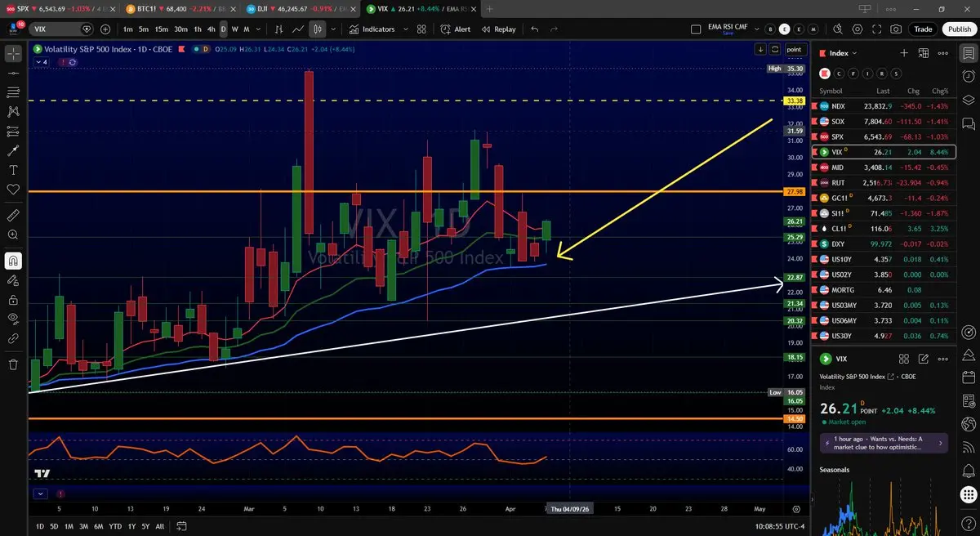Select the ruler measure tool
Image resolution: width=980 pixels, height=536 pixels.
13,216
